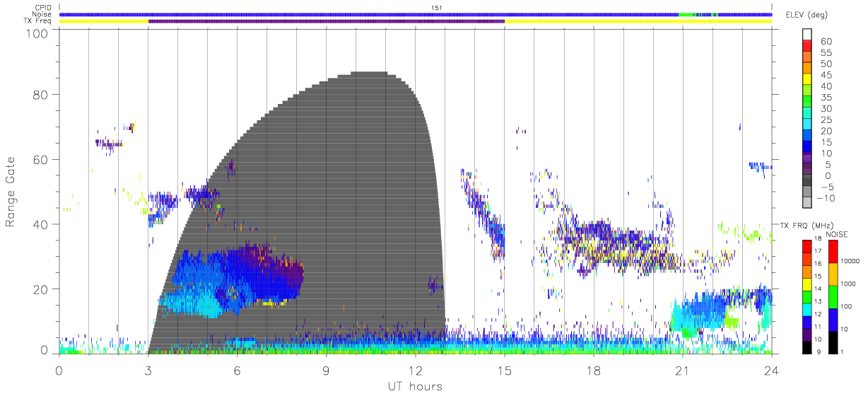Pick the green segment of NOISE colorbar

pos(833,296)
